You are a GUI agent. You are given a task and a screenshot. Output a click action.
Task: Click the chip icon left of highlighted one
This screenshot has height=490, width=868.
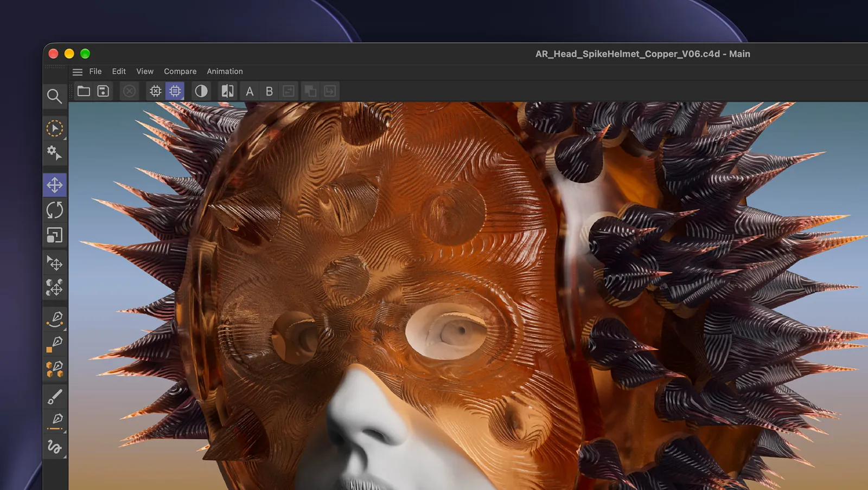[x=156, y=91]
